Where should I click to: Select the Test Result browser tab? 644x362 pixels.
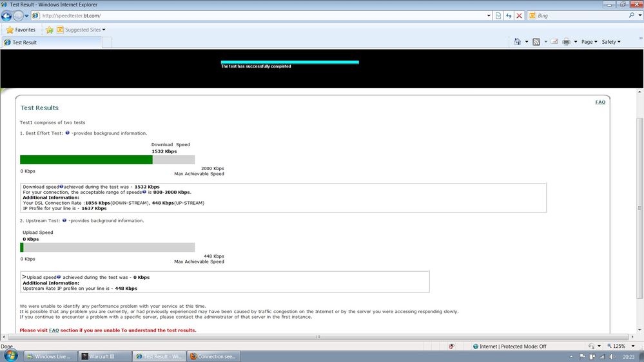(52, 43)
